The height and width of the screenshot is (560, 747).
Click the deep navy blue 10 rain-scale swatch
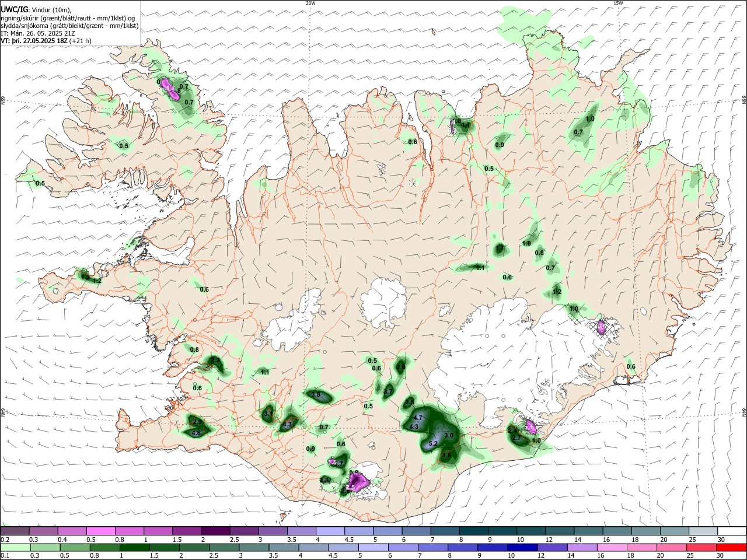click(x=522, y=547)
